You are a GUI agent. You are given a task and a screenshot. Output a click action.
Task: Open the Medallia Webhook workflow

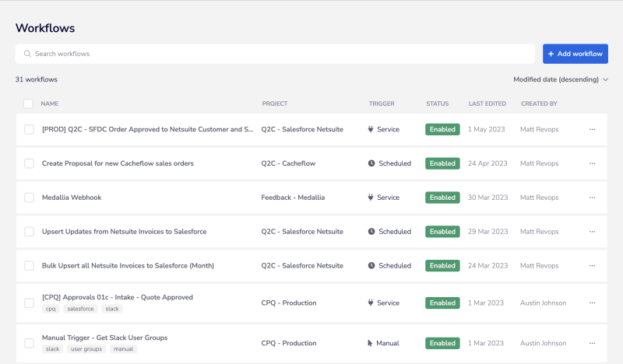[x=72, y=198]
